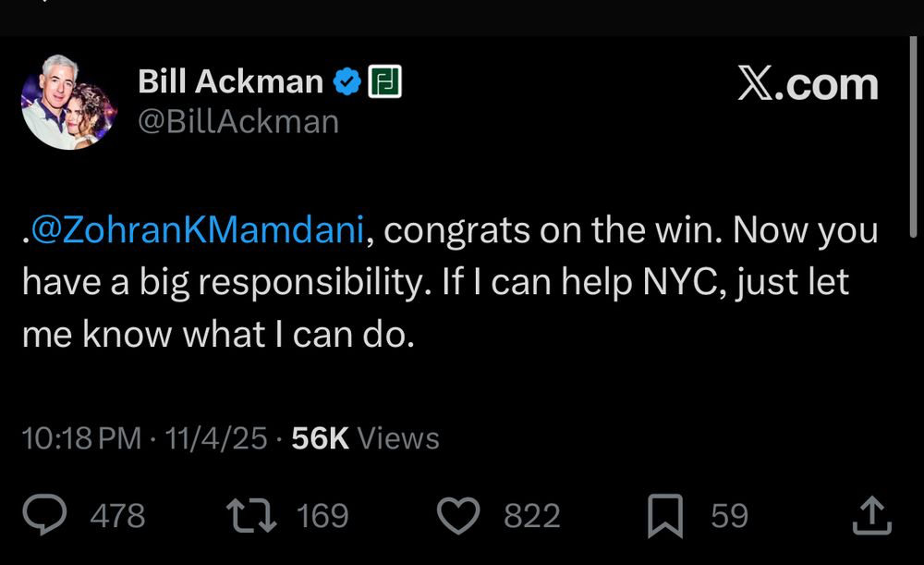
Task: Bookmark this tweet with the bookmark icon
Action: [664, 515]
